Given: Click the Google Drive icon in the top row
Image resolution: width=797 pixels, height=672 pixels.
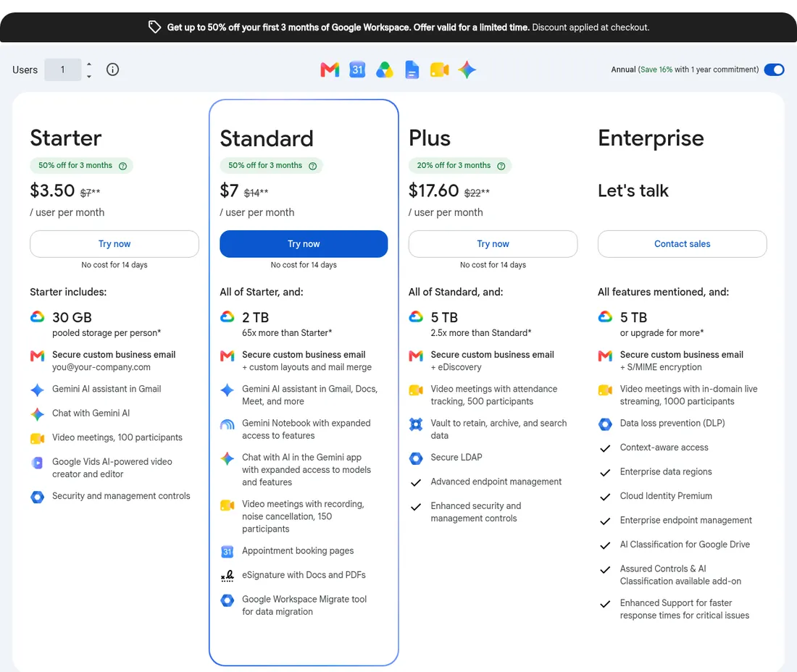Looking at the screenshot, I should 385,70.
